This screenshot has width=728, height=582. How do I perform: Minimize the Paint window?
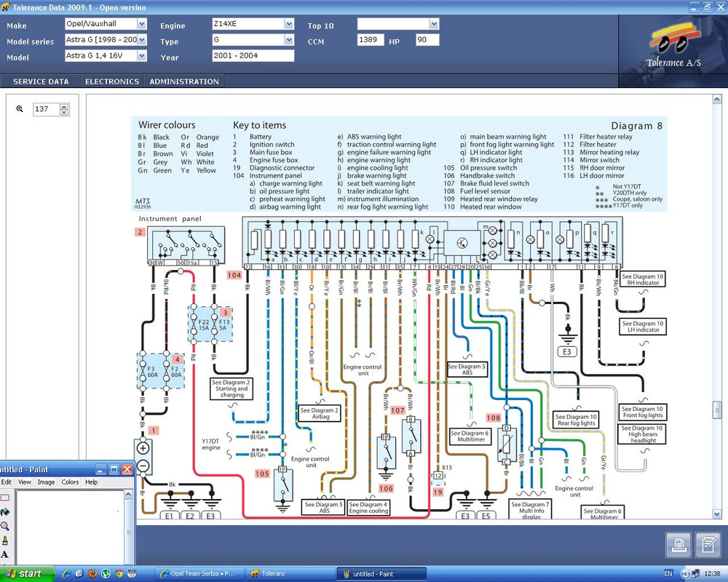pos(100,469)
